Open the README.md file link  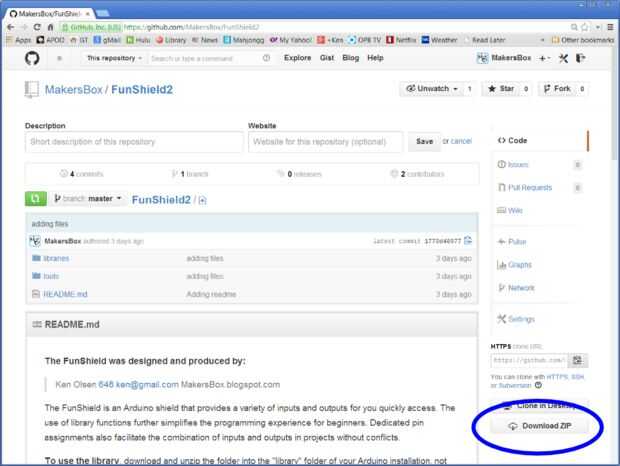pyautogui.click(x=65, y=294)
